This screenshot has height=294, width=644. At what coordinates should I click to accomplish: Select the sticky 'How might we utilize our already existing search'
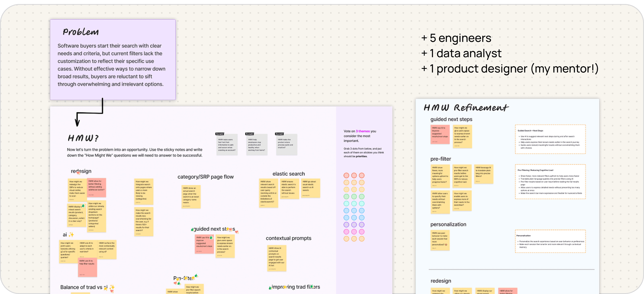97,216
